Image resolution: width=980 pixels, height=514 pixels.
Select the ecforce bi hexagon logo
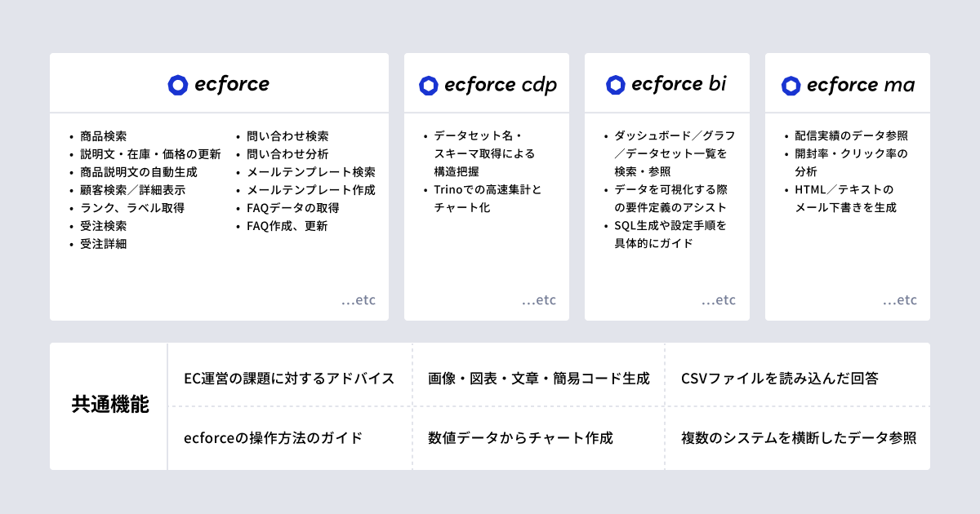(616, 85)
